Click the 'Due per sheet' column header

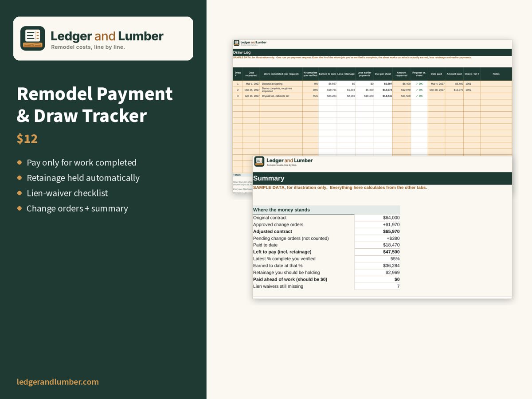[383, 74]
